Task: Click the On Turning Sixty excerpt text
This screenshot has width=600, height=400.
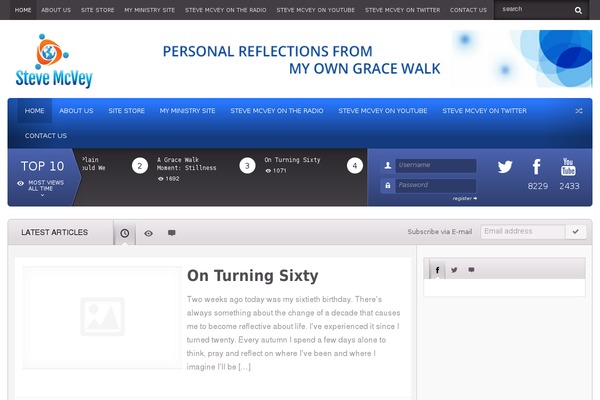Action: coord(293,333)
